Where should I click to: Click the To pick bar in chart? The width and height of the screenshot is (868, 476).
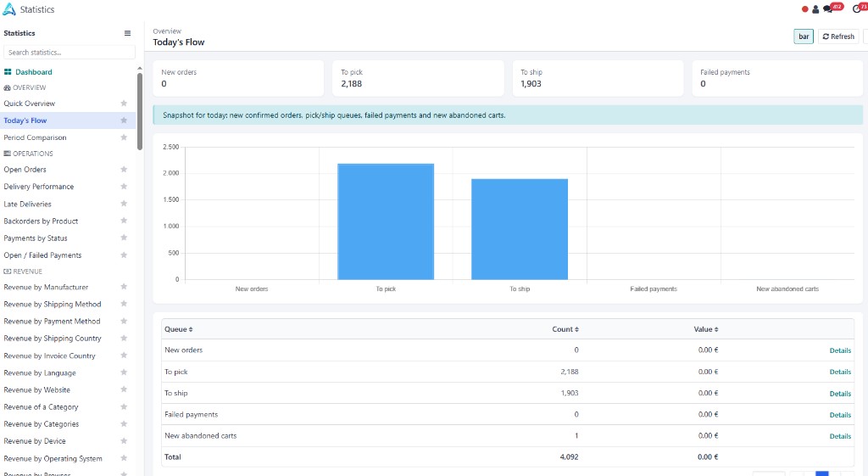386,221
